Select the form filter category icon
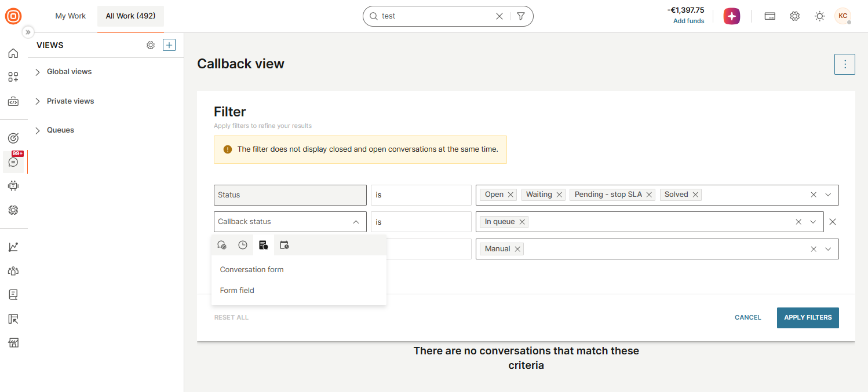868x392 pixels. (x=264, y=245)
